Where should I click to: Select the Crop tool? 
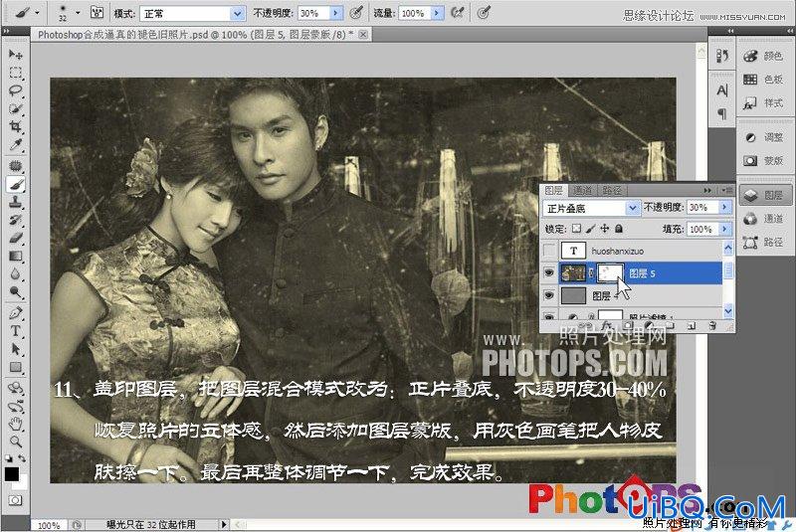click(16, 127)
